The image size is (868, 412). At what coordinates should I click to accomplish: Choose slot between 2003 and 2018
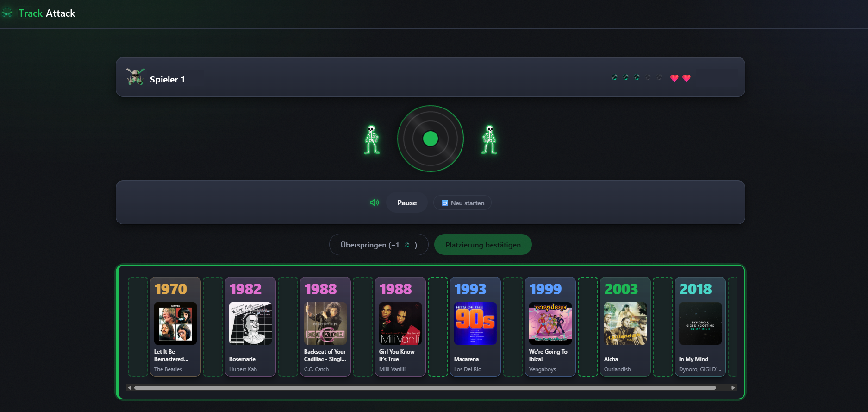point(663,327)
